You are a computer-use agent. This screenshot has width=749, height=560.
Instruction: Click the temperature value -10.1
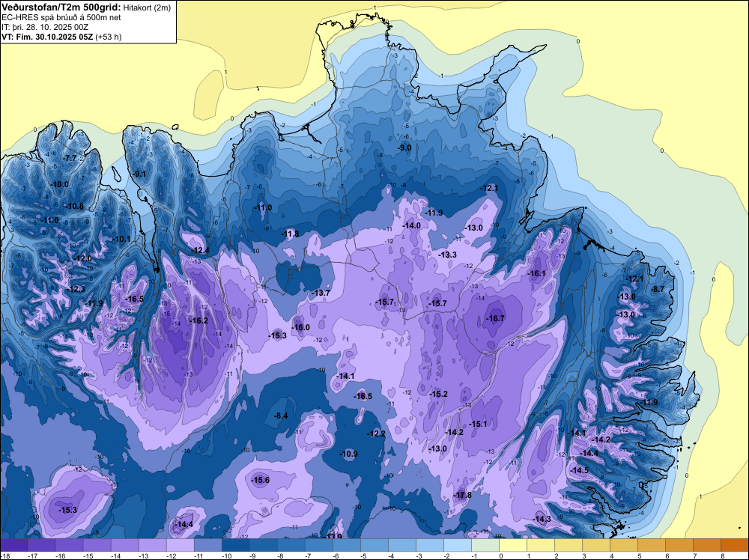click(x=121, y=239)
